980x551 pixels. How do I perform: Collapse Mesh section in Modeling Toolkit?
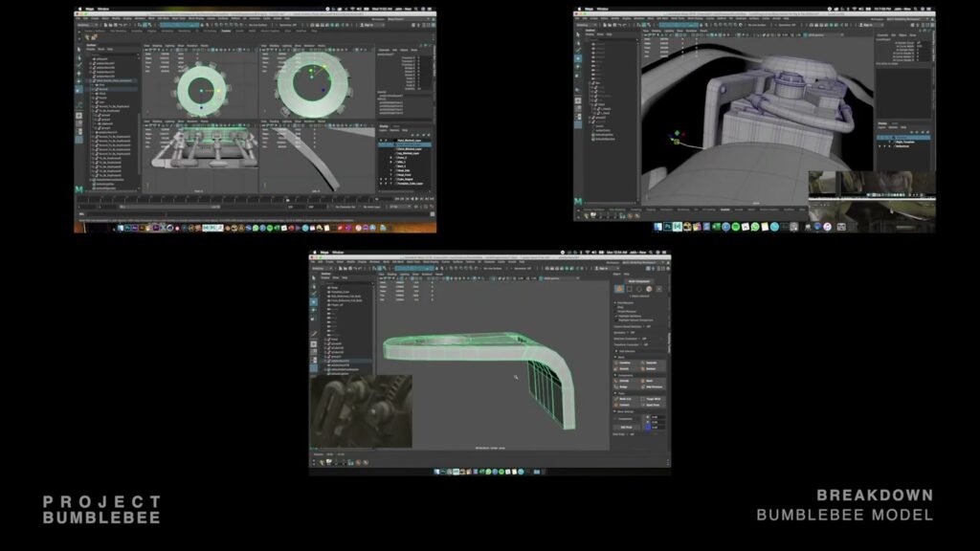pyautogui.click(x=615, y=358)
